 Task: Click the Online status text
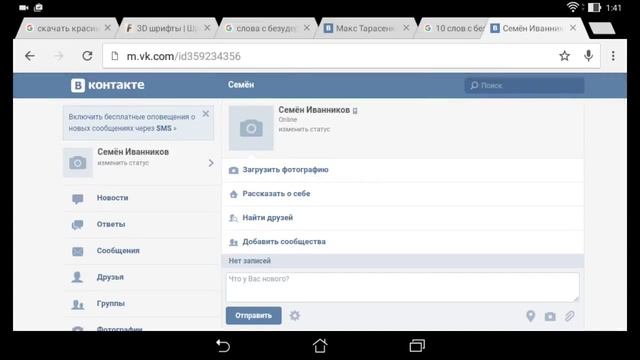288,120
